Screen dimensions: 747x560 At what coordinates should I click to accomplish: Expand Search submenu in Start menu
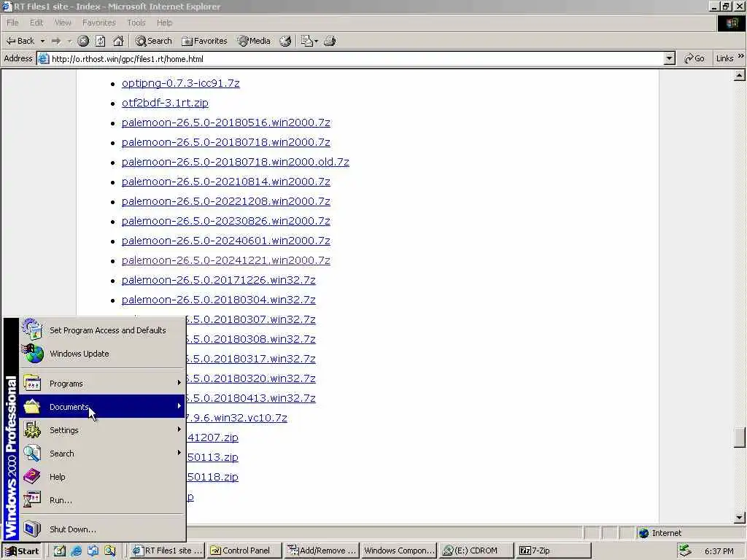tap(102, 454)
